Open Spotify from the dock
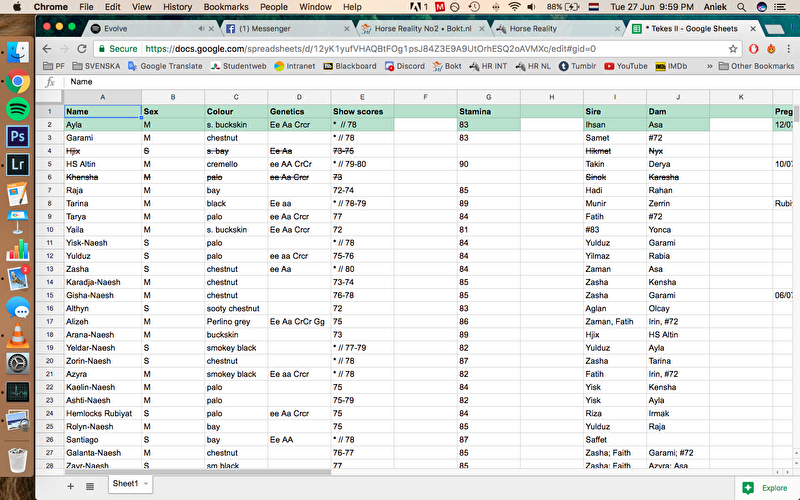800x500 pixels. (x=18, y=109)
